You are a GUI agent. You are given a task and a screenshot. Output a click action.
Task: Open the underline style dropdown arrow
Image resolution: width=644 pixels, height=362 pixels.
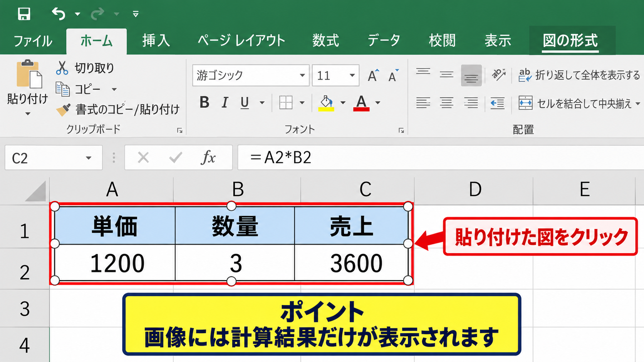tap(262, 103)
